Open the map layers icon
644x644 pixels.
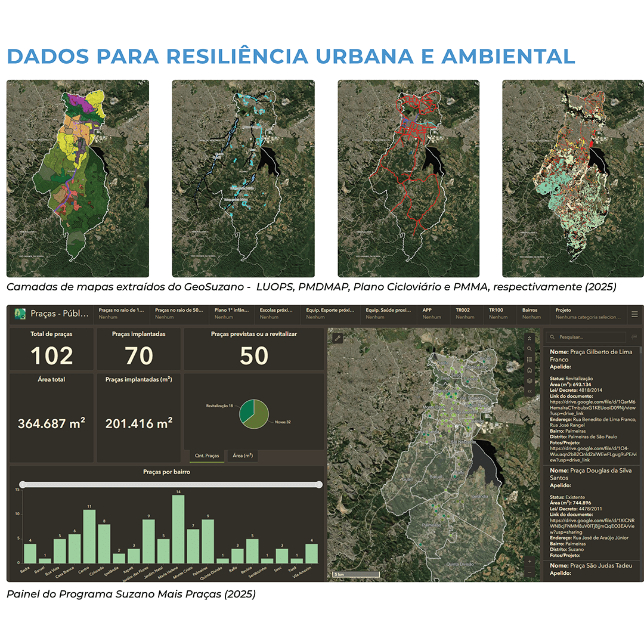pyautogui.click(x=529, y=380)
